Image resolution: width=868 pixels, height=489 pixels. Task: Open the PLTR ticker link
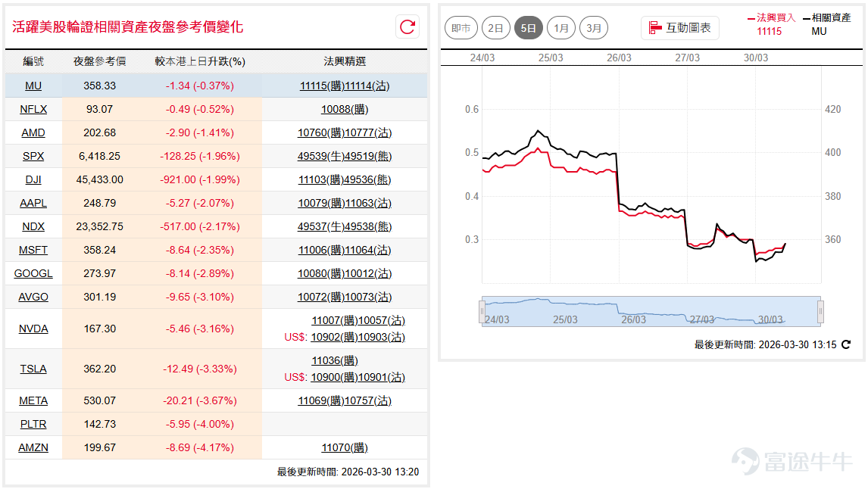pos(33,424)
